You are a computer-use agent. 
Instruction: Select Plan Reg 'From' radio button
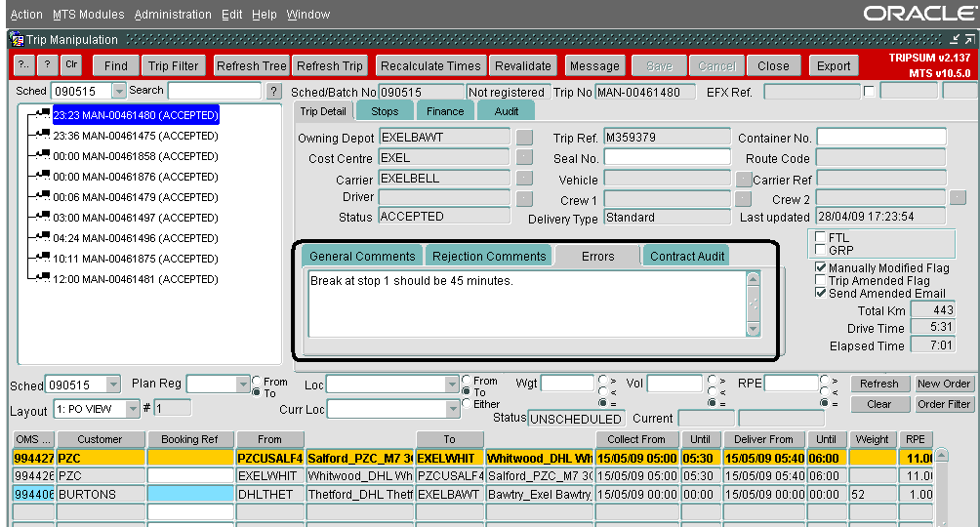point(257,381)
